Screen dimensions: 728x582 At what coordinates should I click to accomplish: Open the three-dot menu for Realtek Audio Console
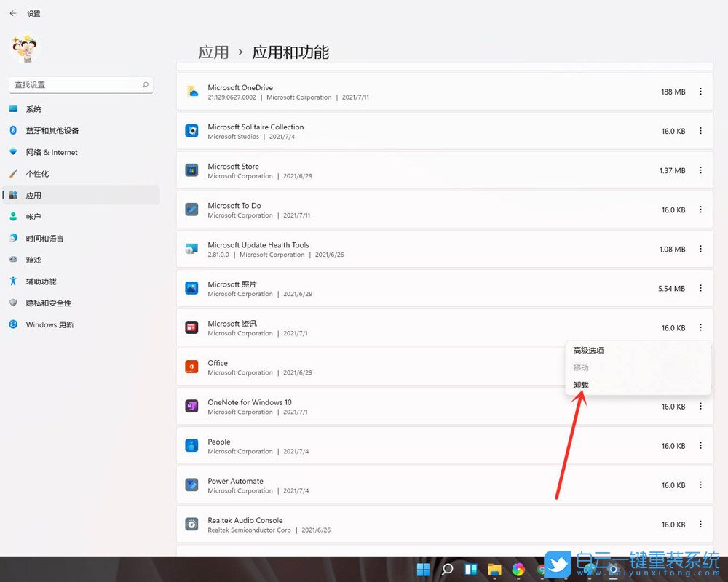coord(701,524)
